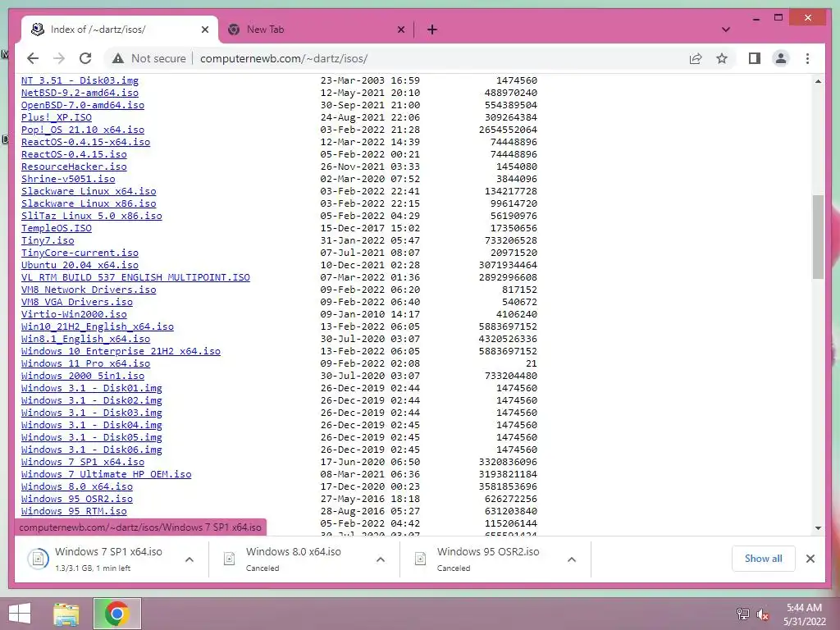This screenshot has width=840, height=630.
Task: Open the NetBSD-9.2-amd64.iso link
Action: pos(80,93)
